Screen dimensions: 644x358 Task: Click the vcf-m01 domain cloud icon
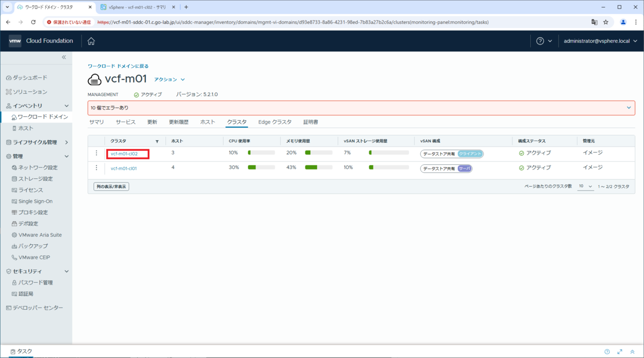[94, 79]
